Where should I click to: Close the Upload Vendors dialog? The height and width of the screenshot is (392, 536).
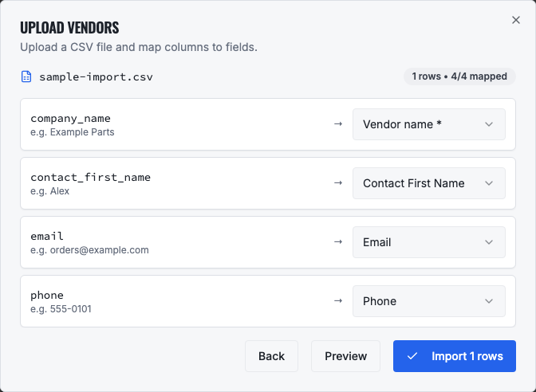point(516,20)
